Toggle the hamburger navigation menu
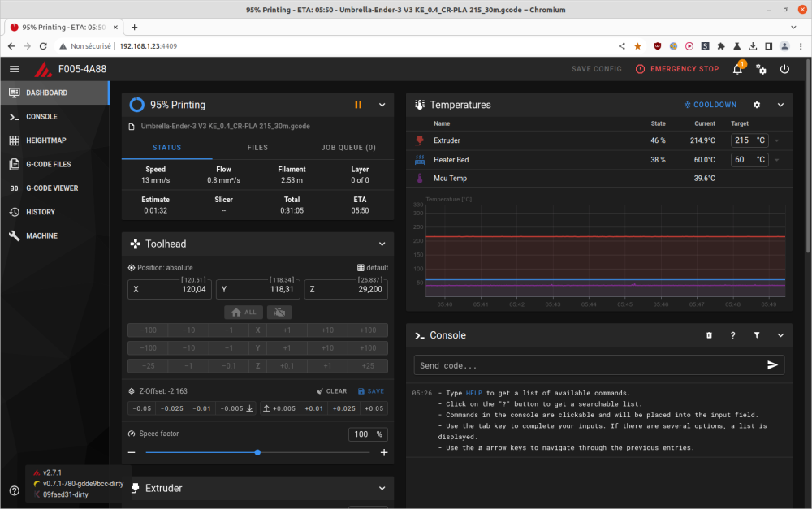The image size is (812, 509). click(15, 69)
